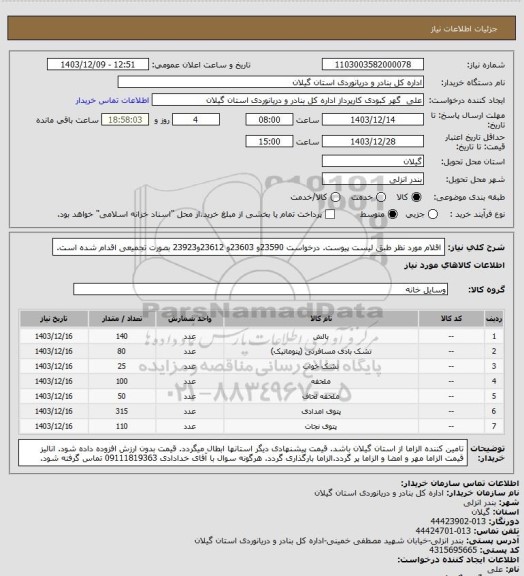Select the item ملحفه لحاف in row 5

[x=321, y=396]
